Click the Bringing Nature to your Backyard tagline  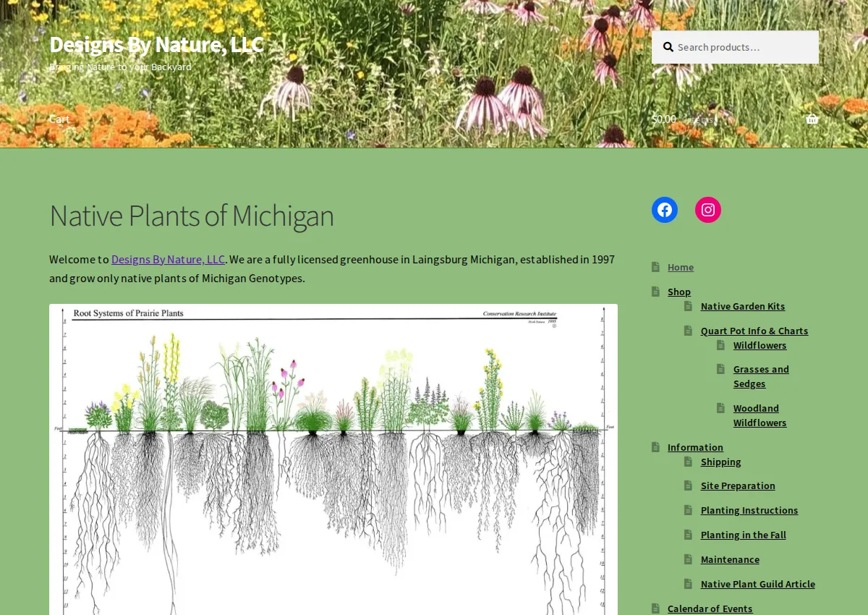click(x=120, y=67)
